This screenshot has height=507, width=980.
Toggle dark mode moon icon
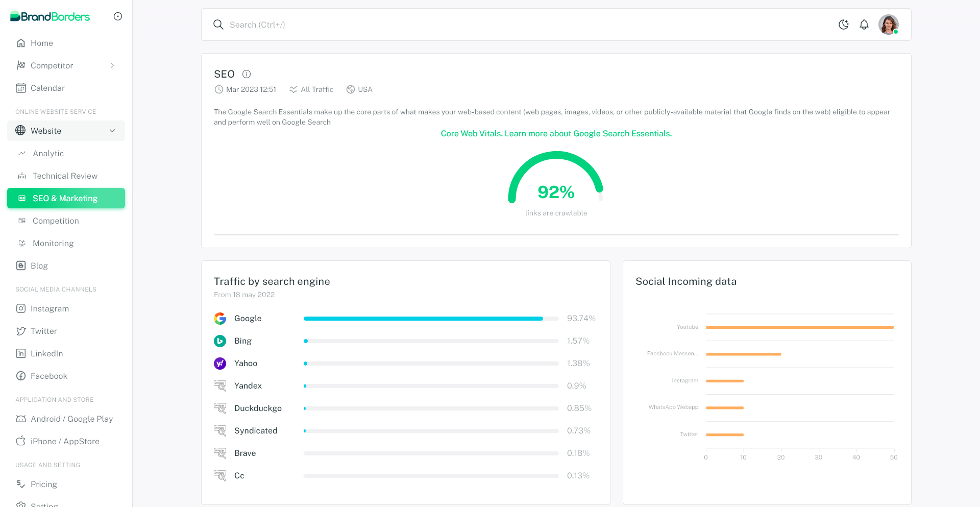pyautogui.click(x=844, y=25)
